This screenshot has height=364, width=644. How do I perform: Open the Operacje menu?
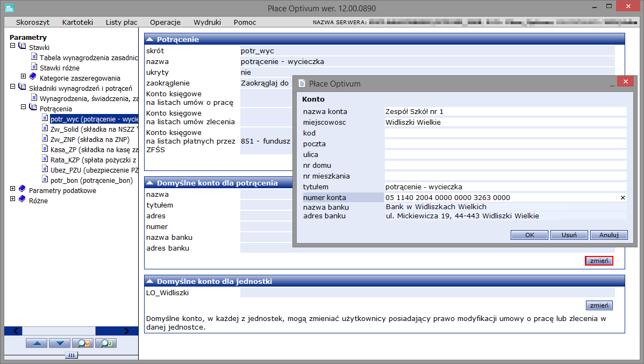pyautogui.click(x=165, y=22)
